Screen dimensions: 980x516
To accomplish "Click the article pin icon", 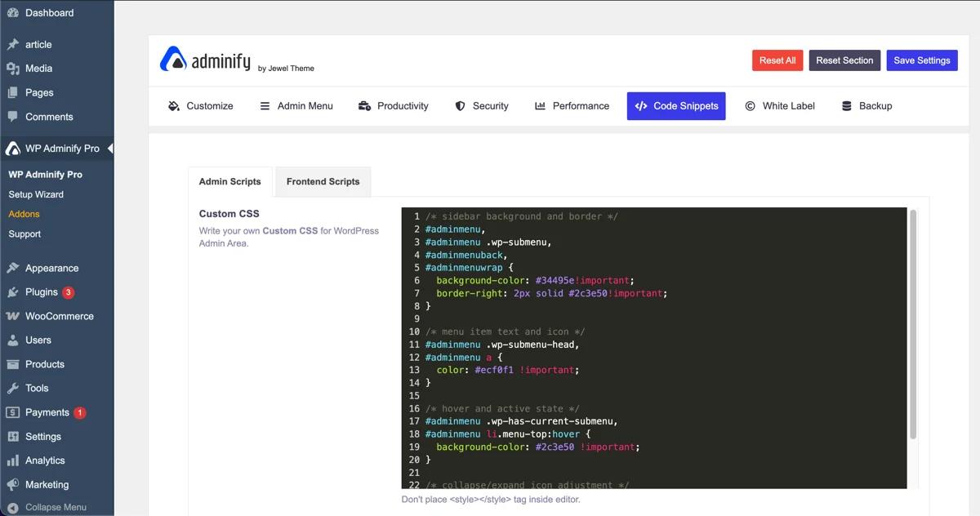I will point(12,44).
